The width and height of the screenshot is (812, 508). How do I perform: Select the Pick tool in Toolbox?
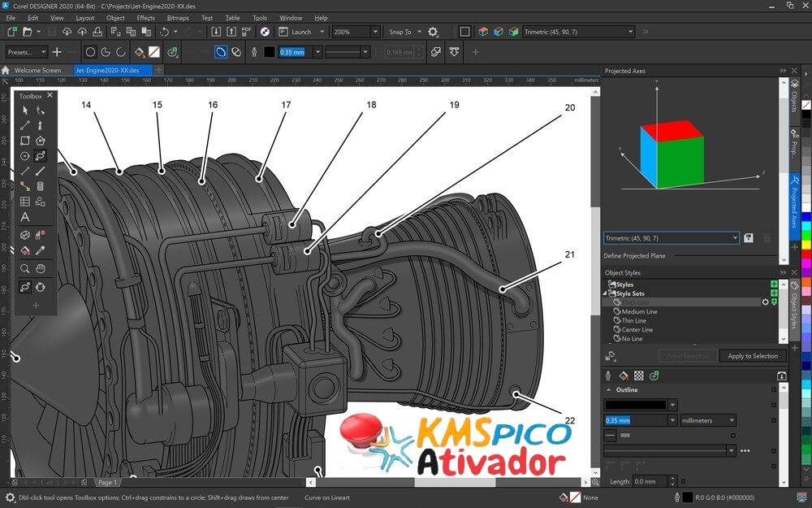tap(25, 111)
